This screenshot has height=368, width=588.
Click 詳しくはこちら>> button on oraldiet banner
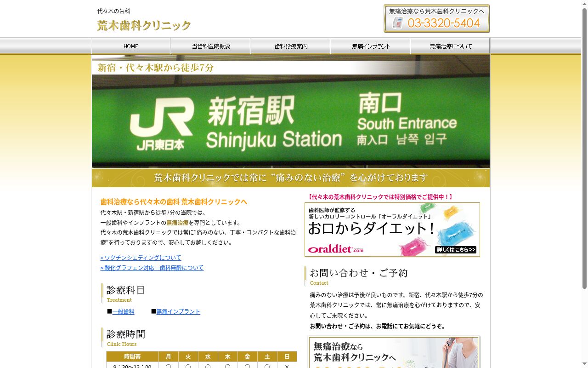click(456, 250)
